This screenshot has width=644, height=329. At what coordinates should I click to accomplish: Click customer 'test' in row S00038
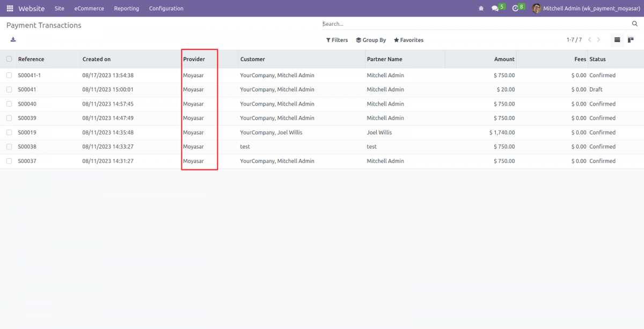[x=245, y=147]
